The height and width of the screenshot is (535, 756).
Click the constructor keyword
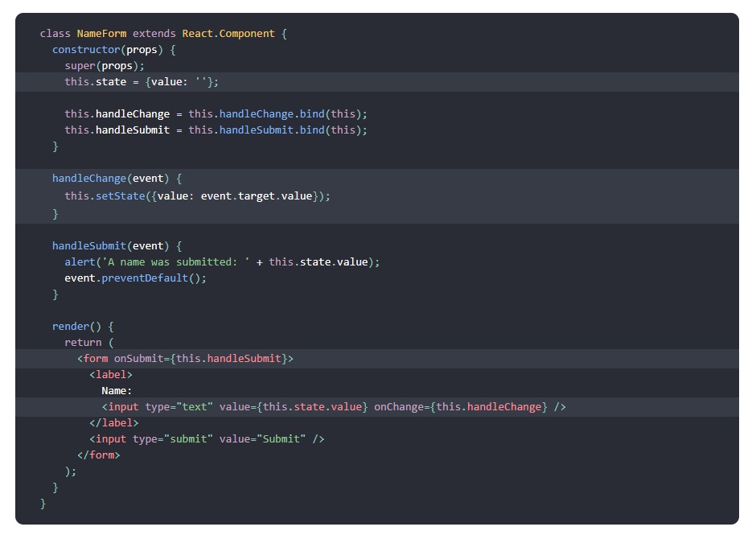[x=85, y=50]
